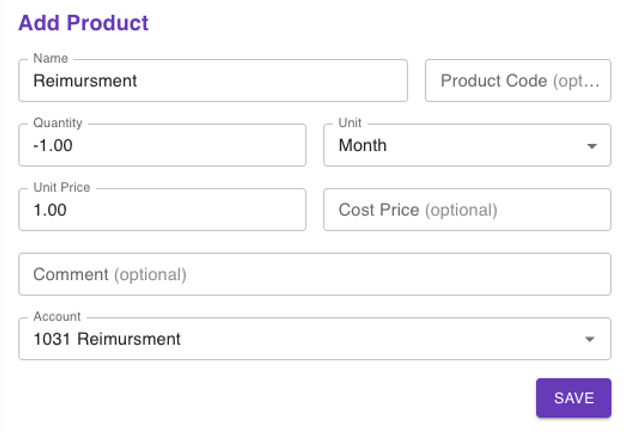Click the small Account field label

57,317
